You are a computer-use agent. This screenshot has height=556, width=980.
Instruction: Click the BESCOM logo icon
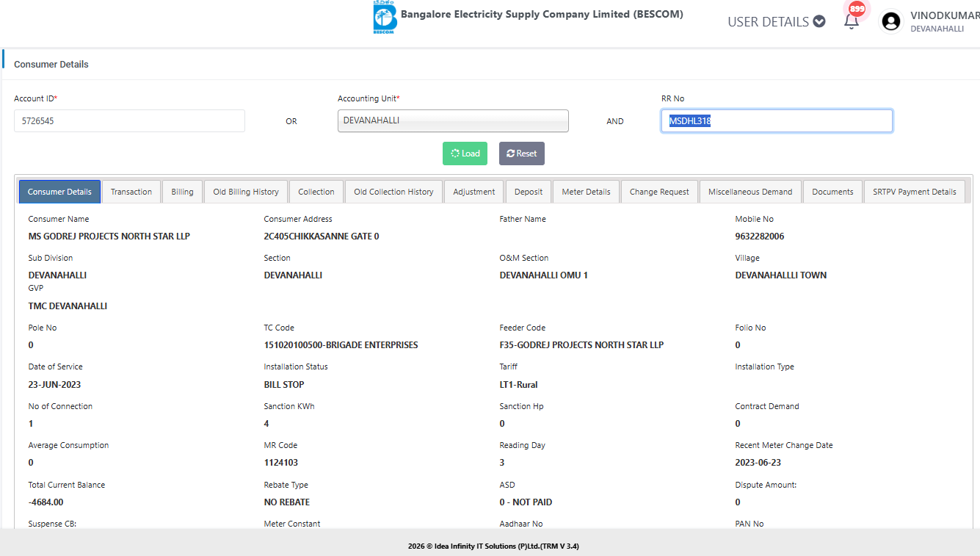coord(385,18)
